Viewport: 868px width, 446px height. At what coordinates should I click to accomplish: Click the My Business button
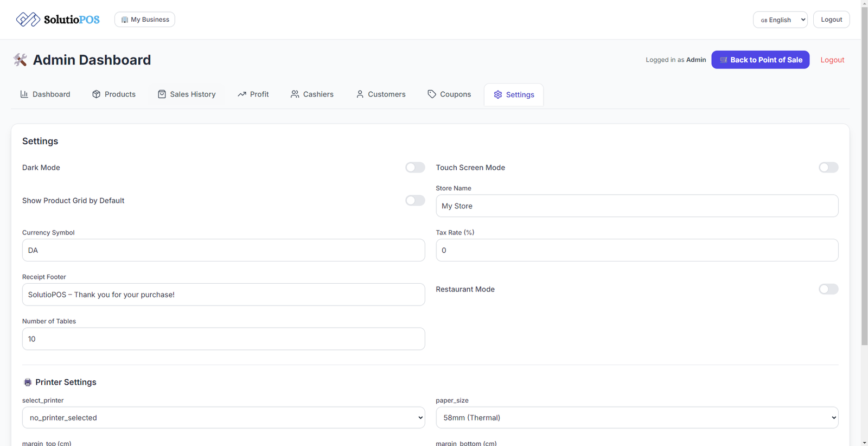tap(145, 20)
